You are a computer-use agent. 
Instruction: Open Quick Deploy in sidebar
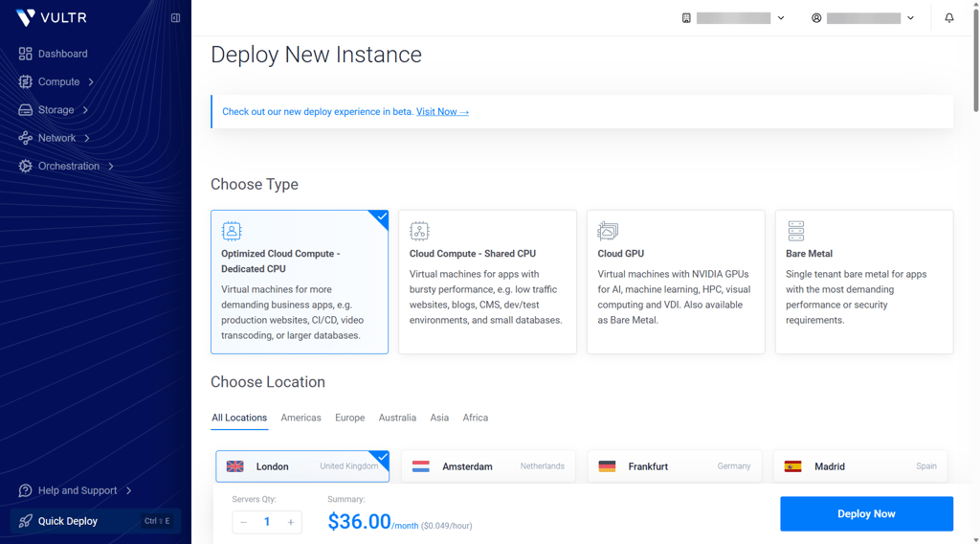(x=96, y=521)
